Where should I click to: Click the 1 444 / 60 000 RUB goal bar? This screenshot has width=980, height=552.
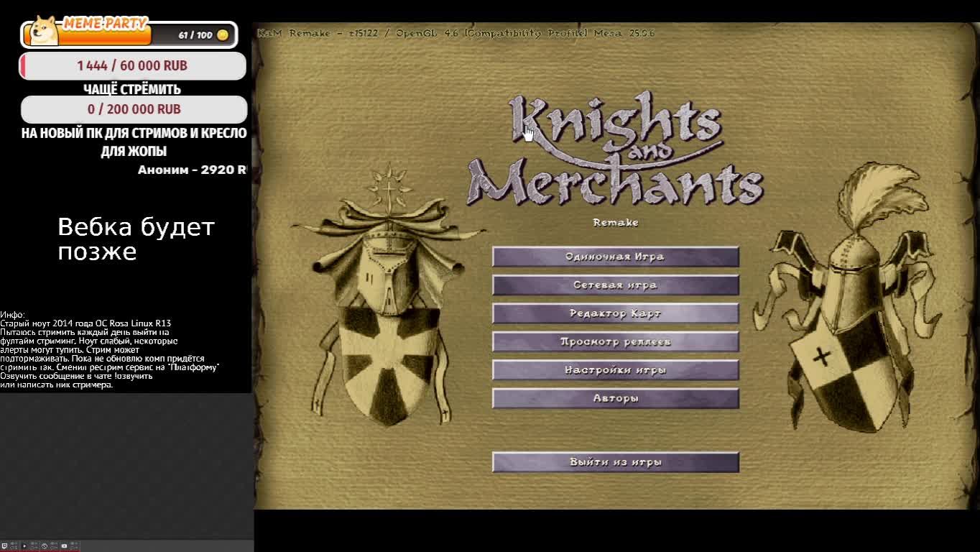tap(133, 65)
